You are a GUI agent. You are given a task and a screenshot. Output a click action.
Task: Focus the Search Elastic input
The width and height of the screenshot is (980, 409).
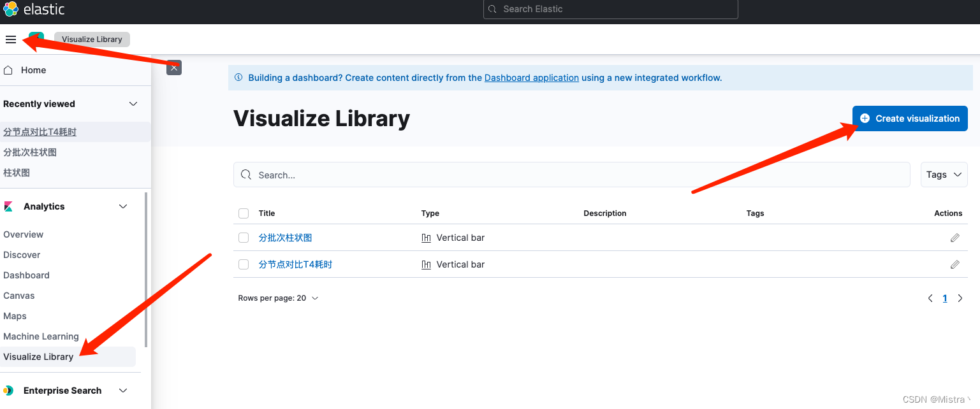click(x=610, y=9)
